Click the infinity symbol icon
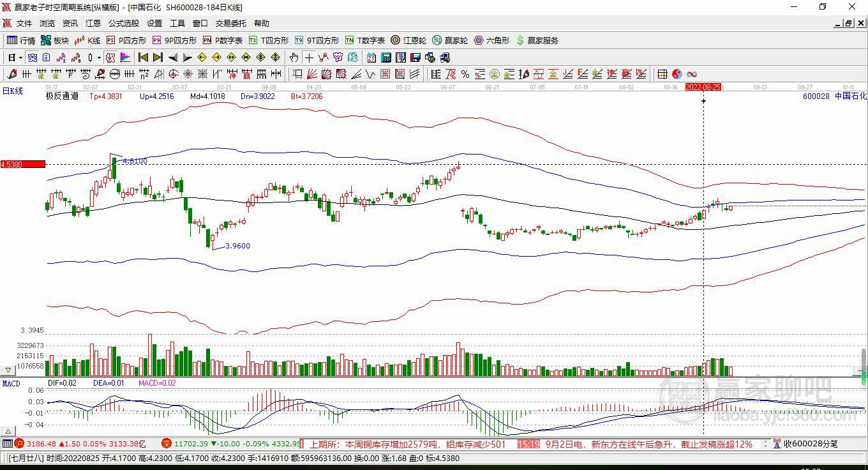The width and height of the screenshot is (868, 470). [692, 74]
